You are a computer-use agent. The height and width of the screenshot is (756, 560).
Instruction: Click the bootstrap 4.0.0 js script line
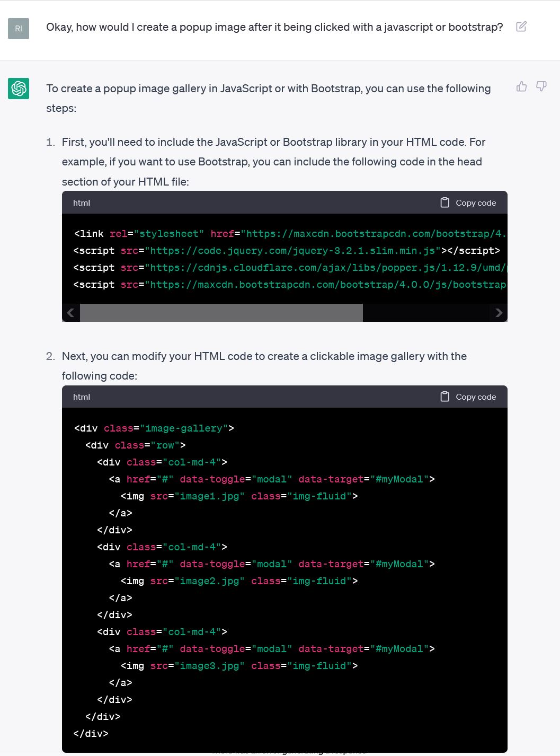click(290, 285)
